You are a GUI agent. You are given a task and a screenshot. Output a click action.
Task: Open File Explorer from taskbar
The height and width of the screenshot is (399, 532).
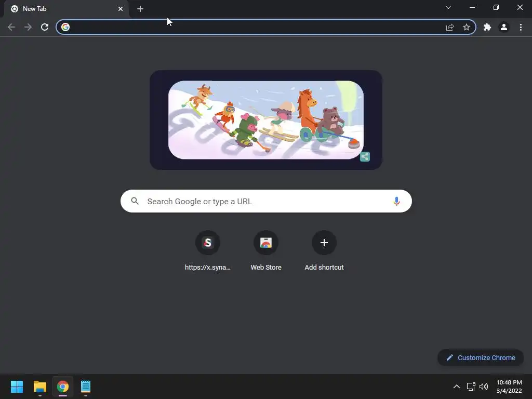[39, 387]
